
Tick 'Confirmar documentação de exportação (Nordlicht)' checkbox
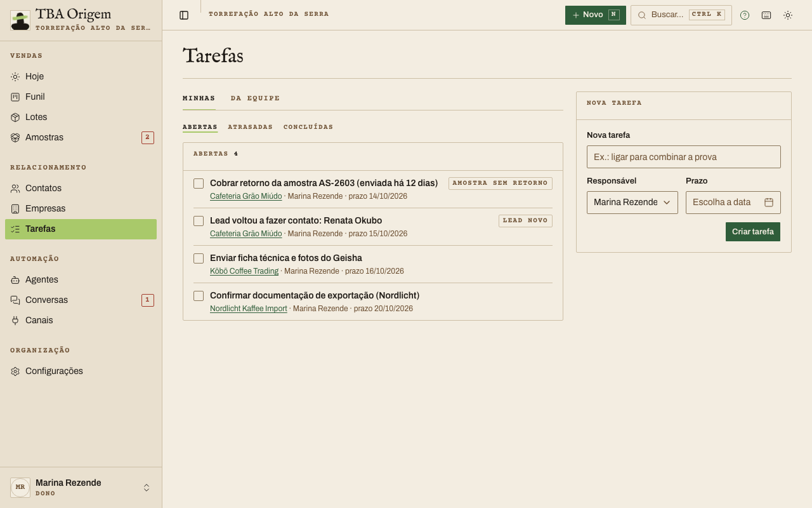[x=199, y=296]
